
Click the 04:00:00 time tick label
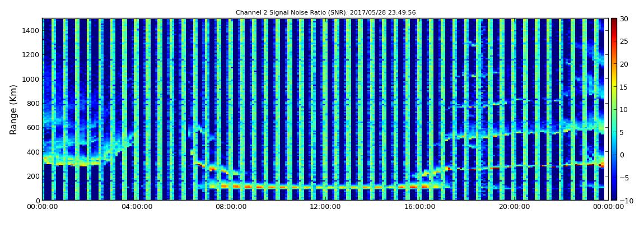point(136,207)
